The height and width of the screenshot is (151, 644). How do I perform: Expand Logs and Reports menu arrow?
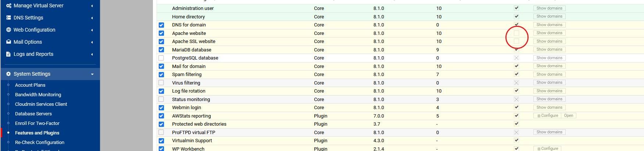point(92,54)
